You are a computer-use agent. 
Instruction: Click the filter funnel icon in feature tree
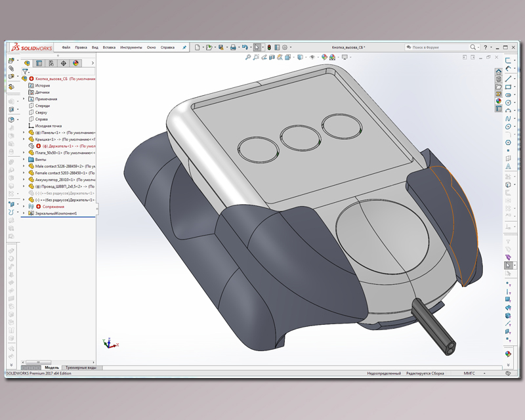pyautogui.click(x=25, y=71)
